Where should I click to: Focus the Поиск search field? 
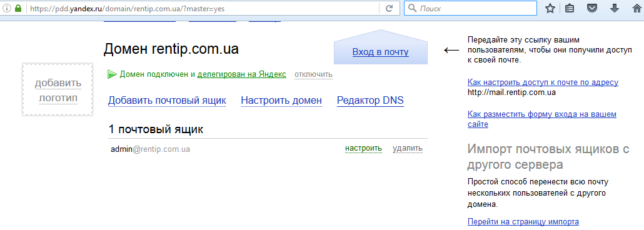(x=471, y=8)
